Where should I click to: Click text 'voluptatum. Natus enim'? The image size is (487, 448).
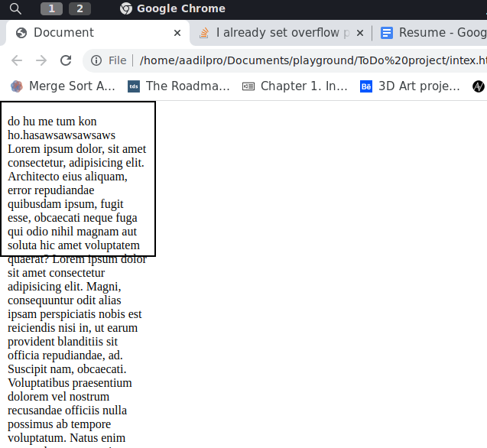tap(67, 438)
